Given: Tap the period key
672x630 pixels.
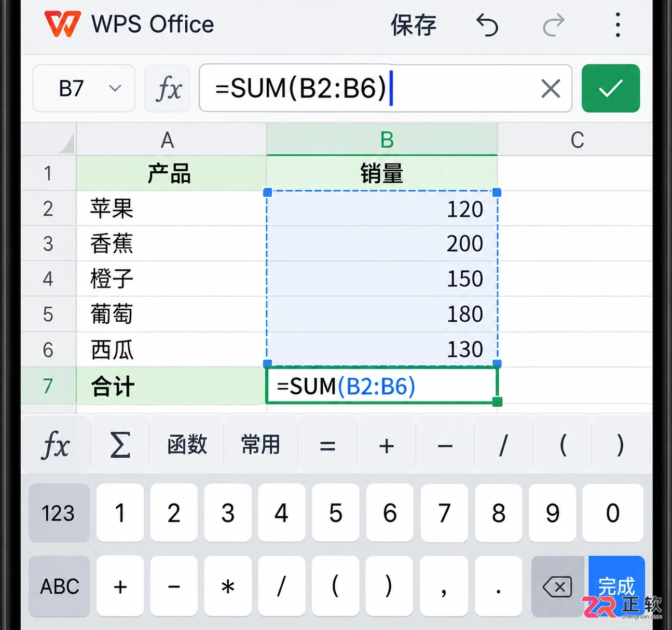Looking at the screenshot, I should [498, 586].
